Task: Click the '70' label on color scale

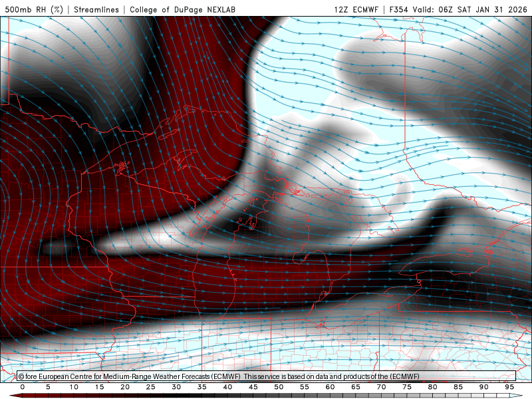Action: pyautogui.click(x=381, y=387)
